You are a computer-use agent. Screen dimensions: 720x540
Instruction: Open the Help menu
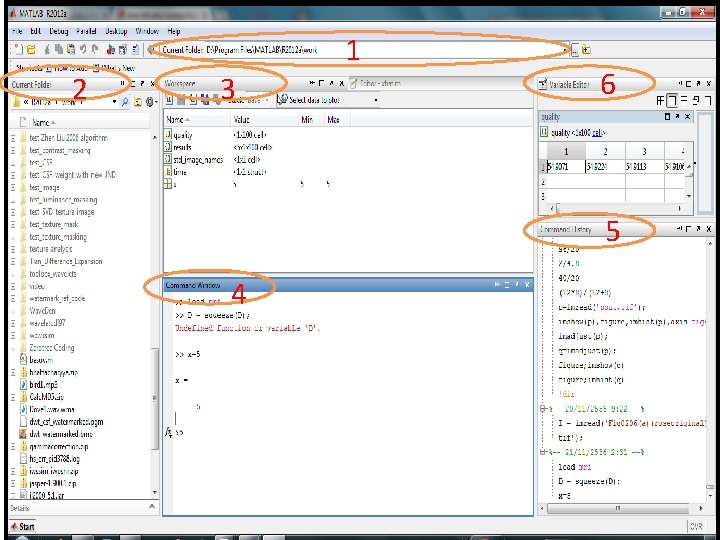pyautogui.click(x=173, y=31)
